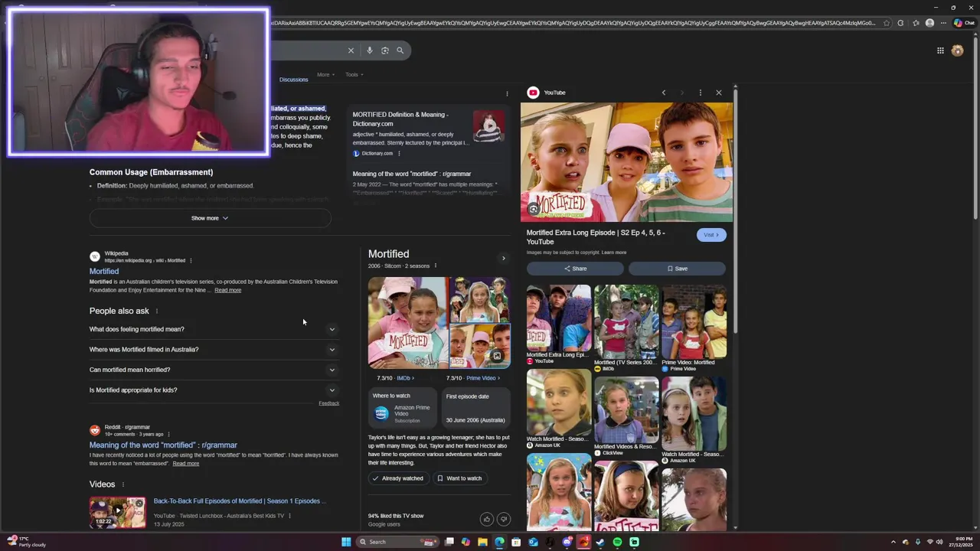This screenshot has width=980, height=551.
Task: Click Feedback under People also ask
Action: (328, 403)
